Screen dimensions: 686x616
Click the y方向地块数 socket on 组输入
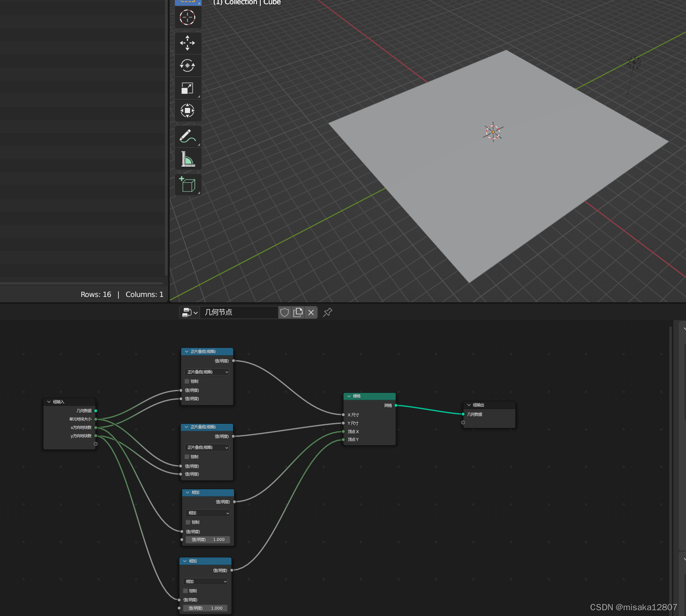pos(96,436)
